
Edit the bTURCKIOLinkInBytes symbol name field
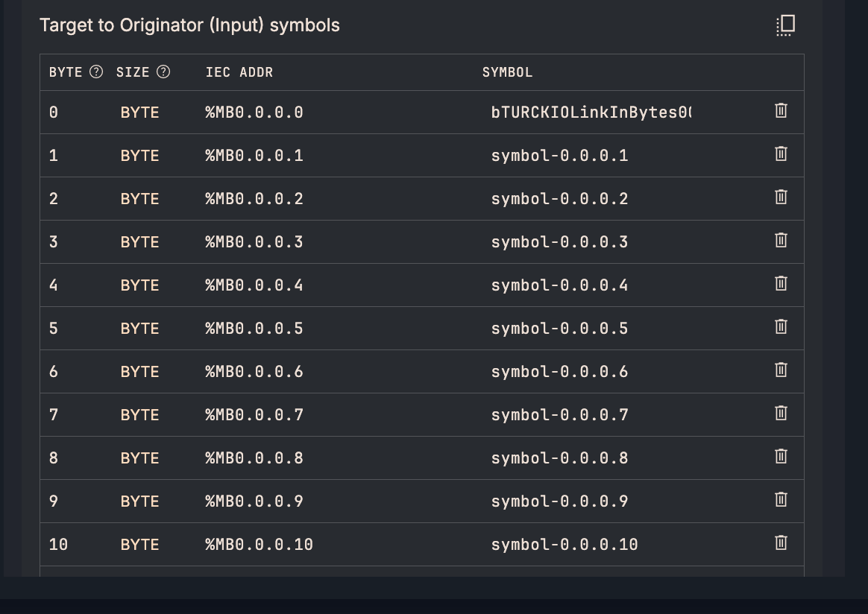[591, 113]
